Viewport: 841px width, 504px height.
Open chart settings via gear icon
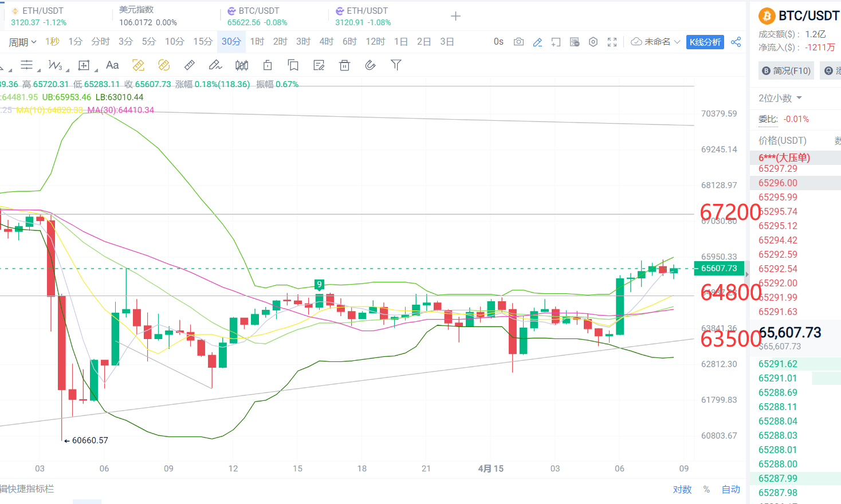pos(593,41)
